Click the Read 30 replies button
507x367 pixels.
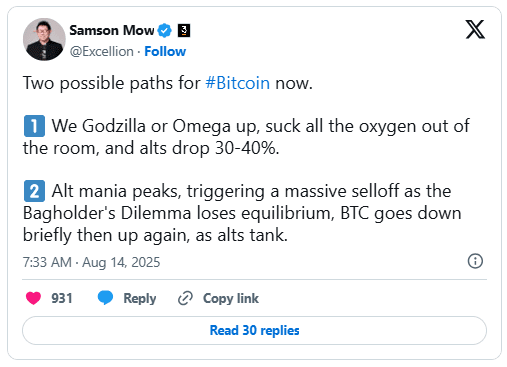point(254,330)
